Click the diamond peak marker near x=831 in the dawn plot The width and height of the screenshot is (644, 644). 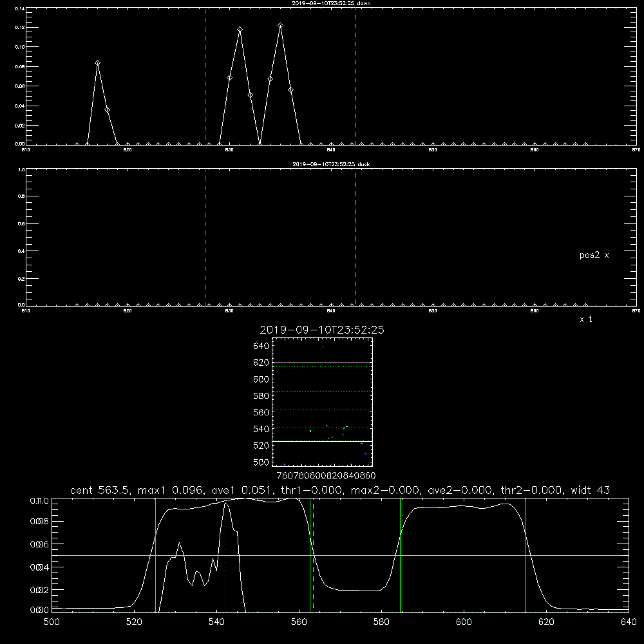240,29
